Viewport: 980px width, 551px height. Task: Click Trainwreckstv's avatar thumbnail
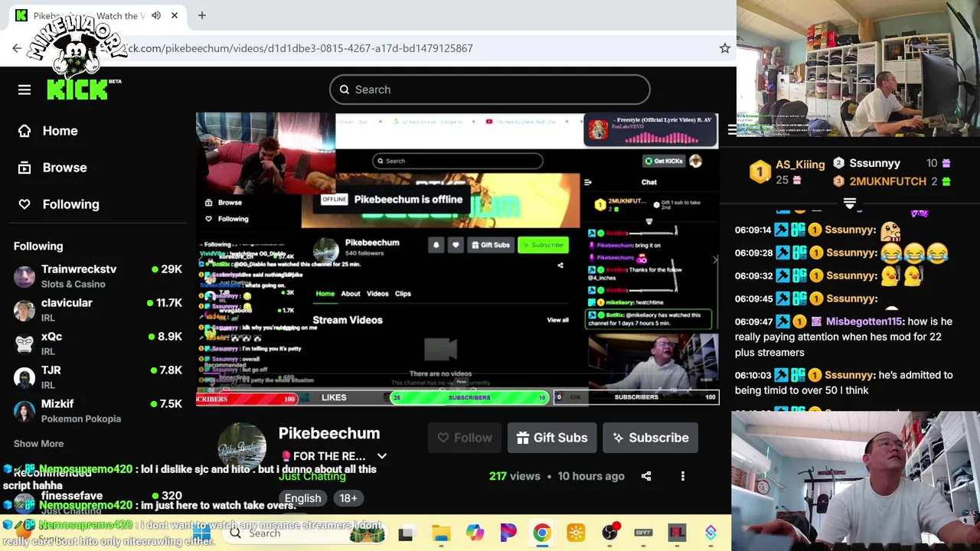coord(24,276)
